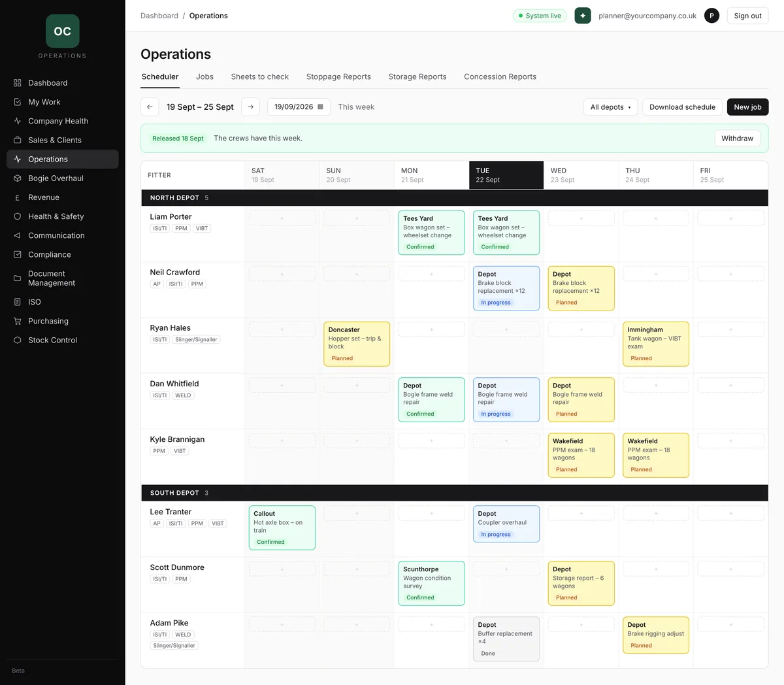
Task: Click the Purchasing cart icon
Action: 18,321
